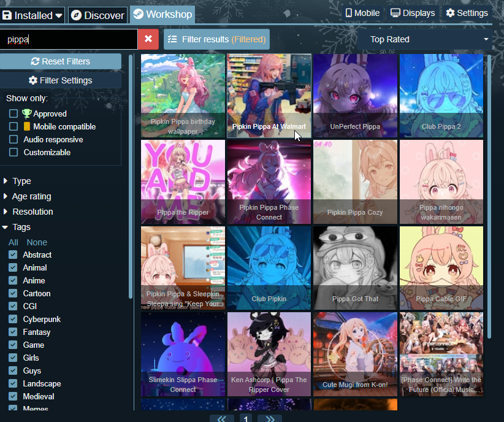Click the search field containing pippa
Image resolution: width=504 pixels, height=422 pixels.
click(x=69, y=39)
